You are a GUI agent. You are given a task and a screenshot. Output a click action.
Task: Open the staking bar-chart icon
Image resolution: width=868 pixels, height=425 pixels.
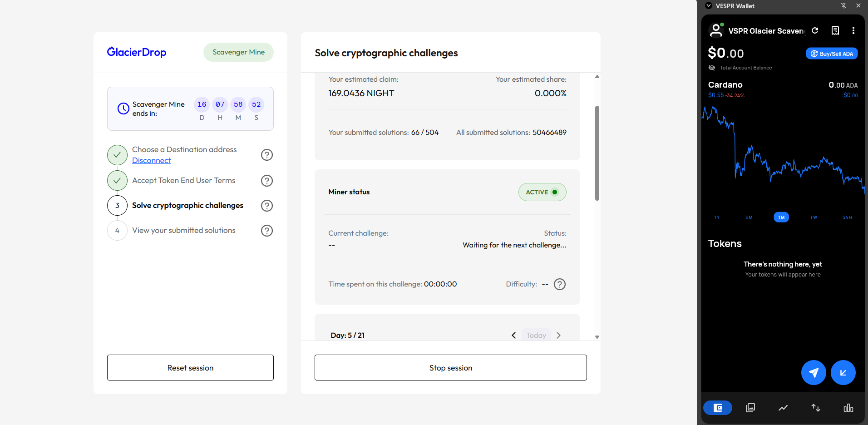(x=848, y=408)
